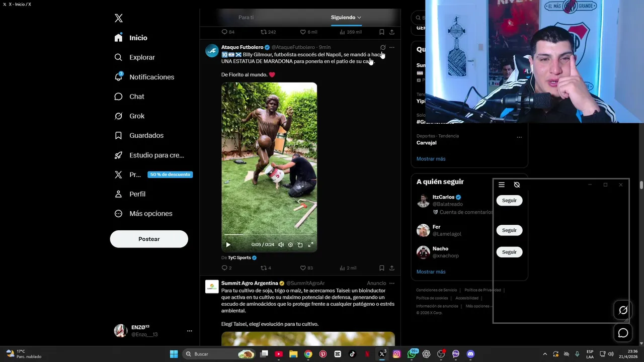Click the 50 % de descuento badge
This screenshot has height=362, width=644.
(170, 174)
